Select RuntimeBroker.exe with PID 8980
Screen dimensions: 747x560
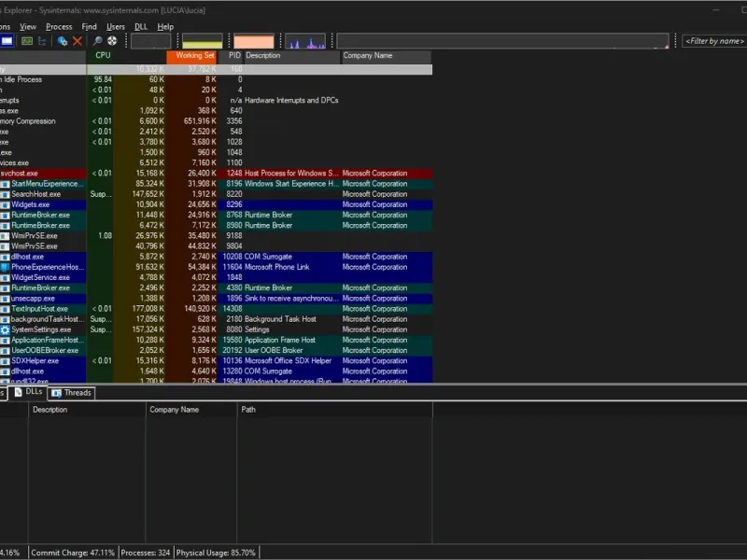click(216, 226)
